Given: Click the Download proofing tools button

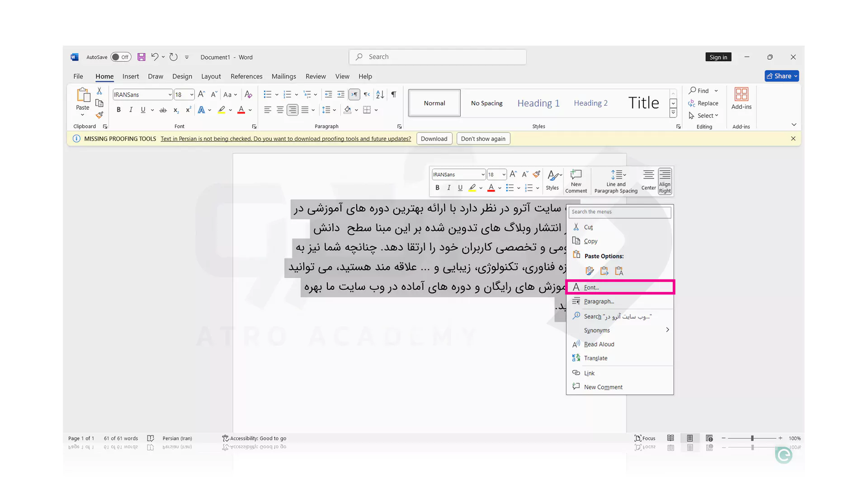Looking at the screenshot, I should tap(434, 139).
